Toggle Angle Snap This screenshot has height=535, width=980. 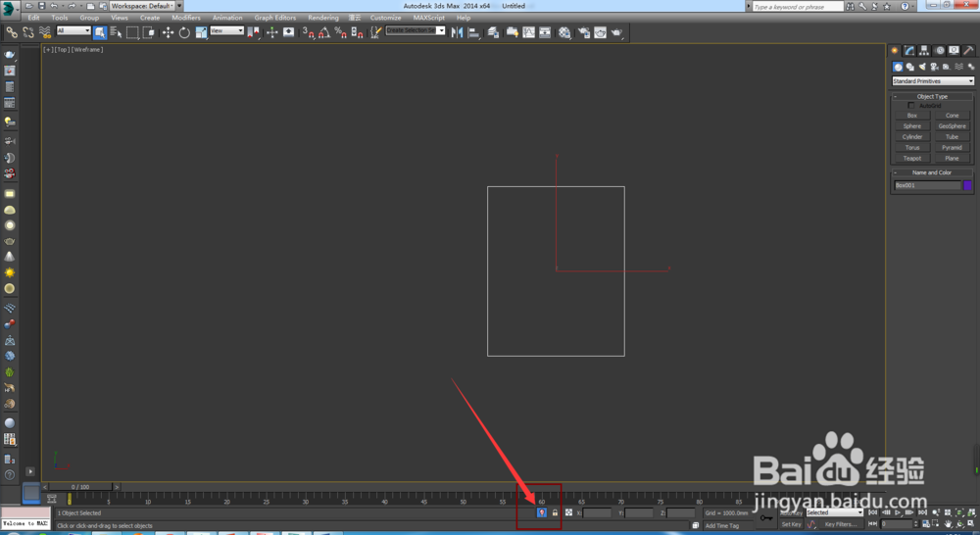(x=324, y=32)
